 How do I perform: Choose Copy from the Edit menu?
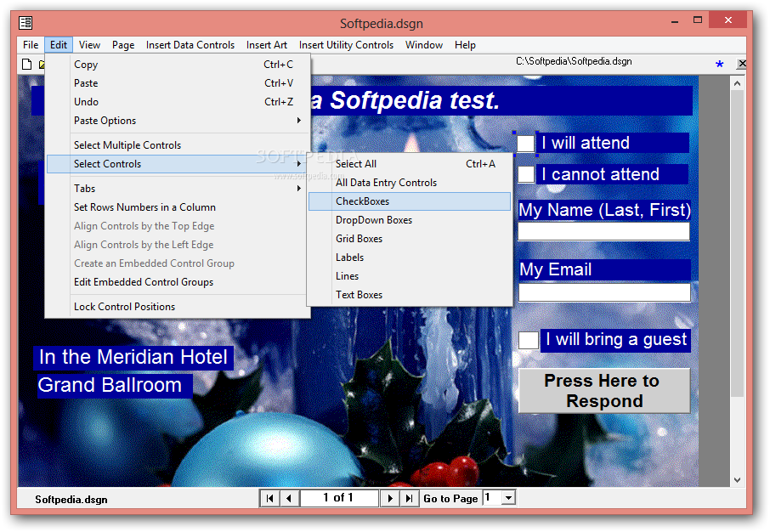point(178,65)
